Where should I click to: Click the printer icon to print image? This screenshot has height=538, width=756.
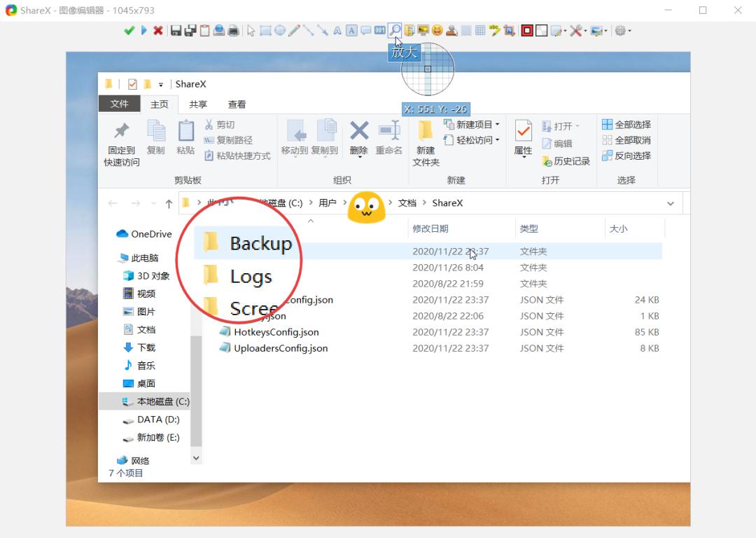click(x=233, y=31)
